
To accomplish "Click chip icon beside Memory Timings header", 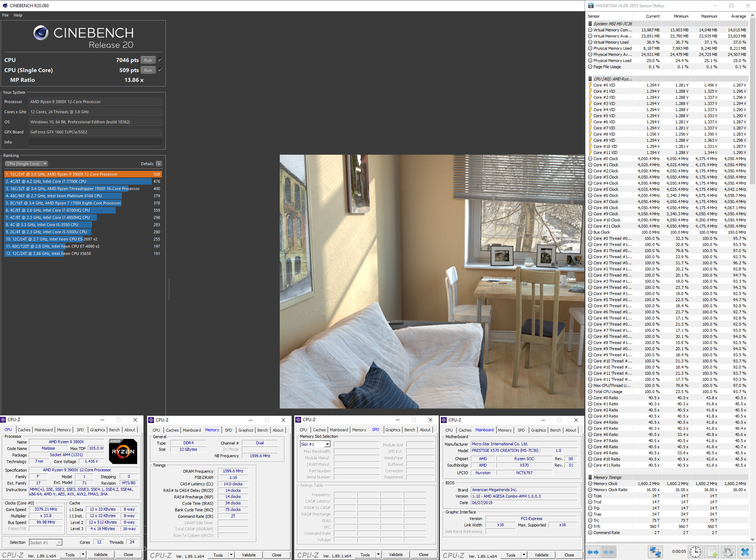I will (590, 477).
